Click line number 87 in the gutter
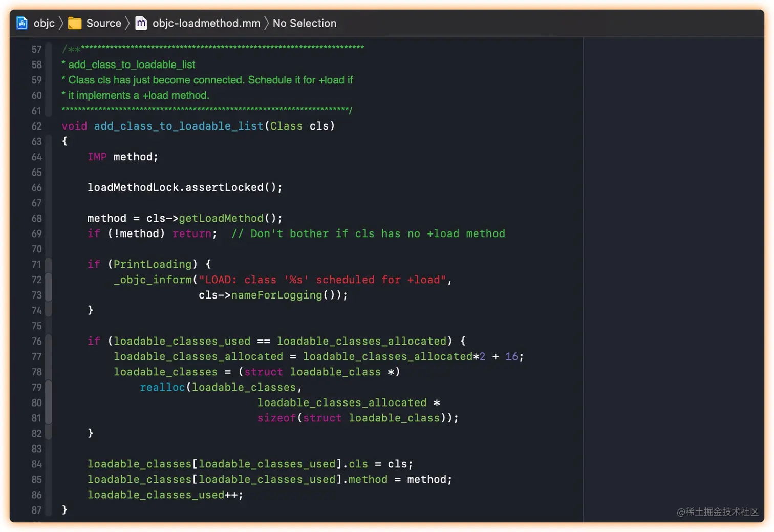The width and height of the screenshot is (774, 532). coord(36,510)
